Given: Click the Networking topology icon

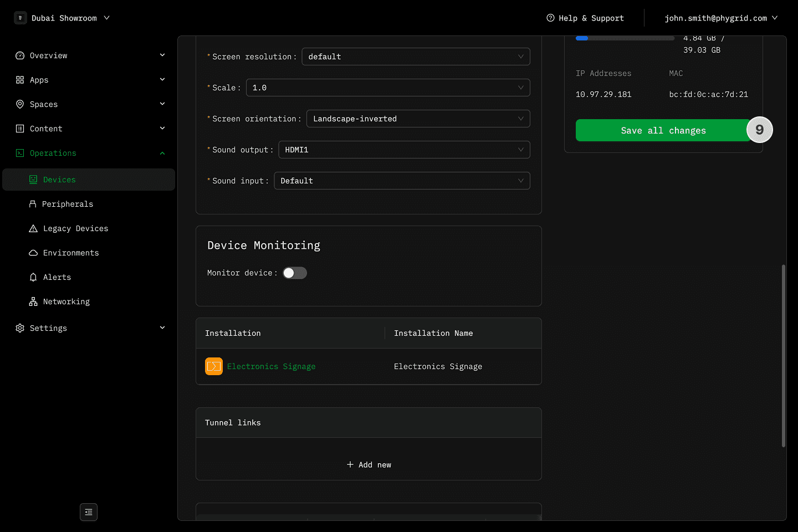Looking at the screenshot, I should point(33,301).
